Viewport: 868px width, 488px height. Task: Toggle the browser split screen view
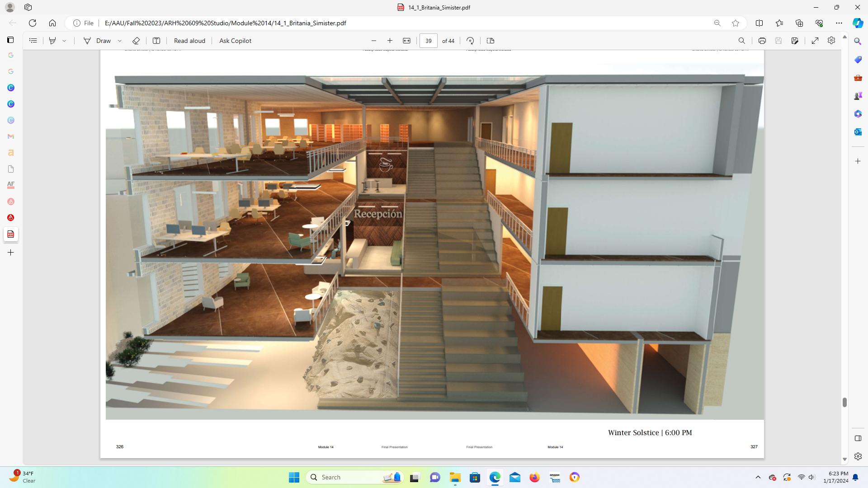coord(759,23)
